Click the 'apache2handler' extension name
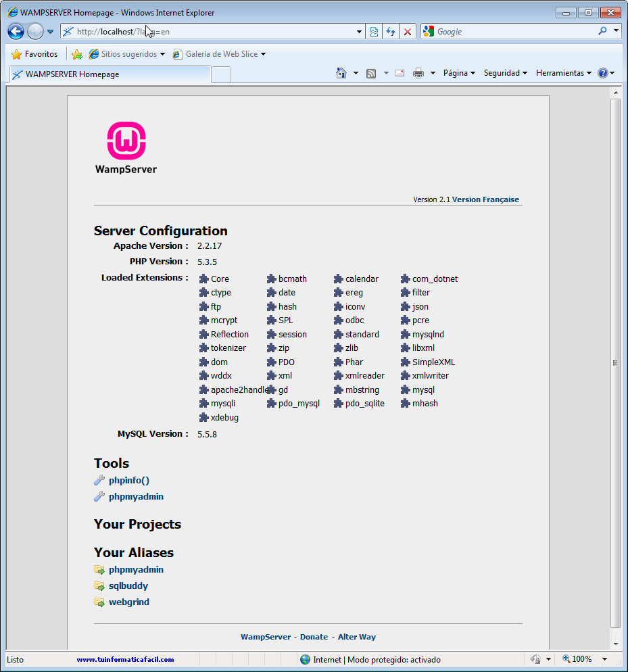Viewport: 628px width, 672px height. (x=239, y=390)
